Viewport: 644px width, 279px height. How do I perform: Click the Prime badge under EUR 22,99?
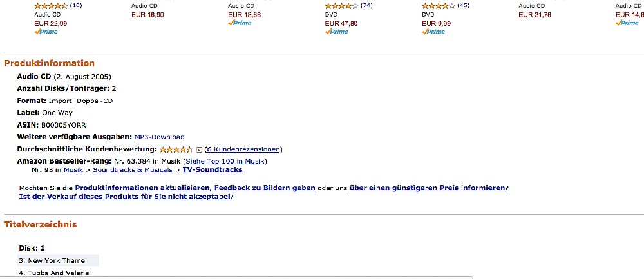tap(46, 32)
